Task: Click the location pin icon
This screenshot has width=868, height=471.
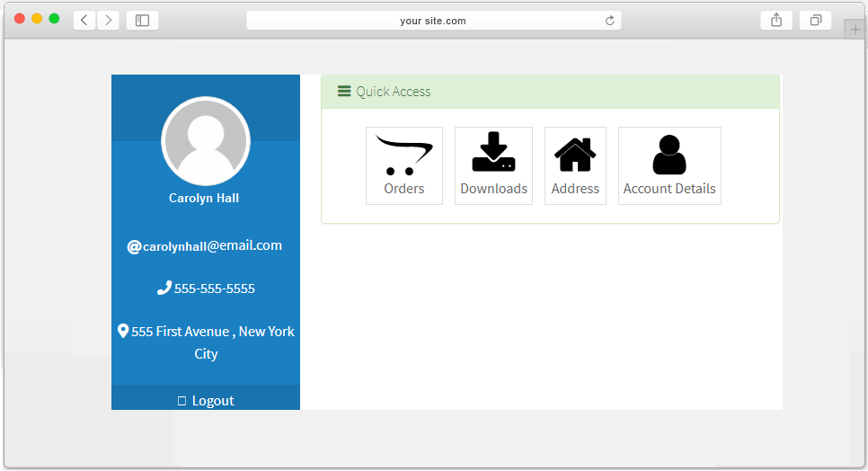Action: tap(123, 331)
